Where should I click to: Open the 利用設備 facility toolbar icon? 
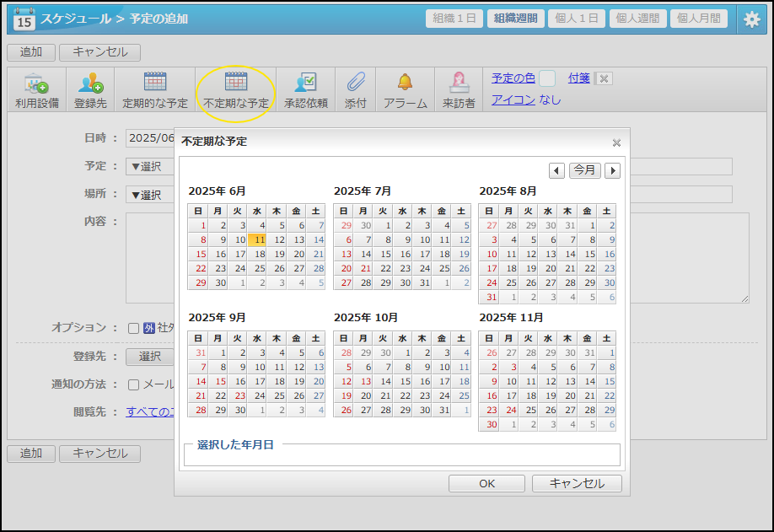click(37, 90)
